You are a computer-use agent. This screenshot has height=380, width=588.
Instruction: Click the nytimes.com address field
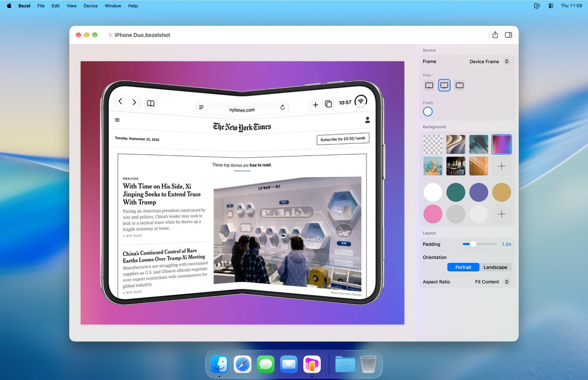coord(242,108)
